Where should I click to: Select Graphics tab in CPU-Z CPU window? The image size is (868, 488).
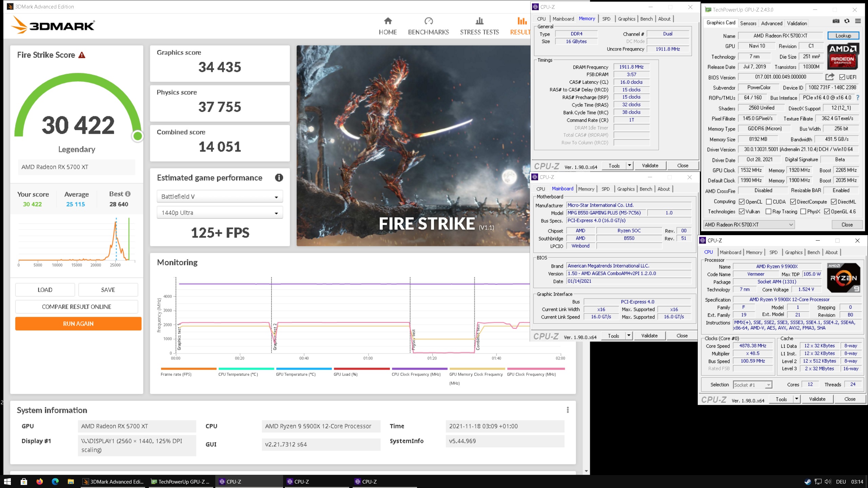793,252
